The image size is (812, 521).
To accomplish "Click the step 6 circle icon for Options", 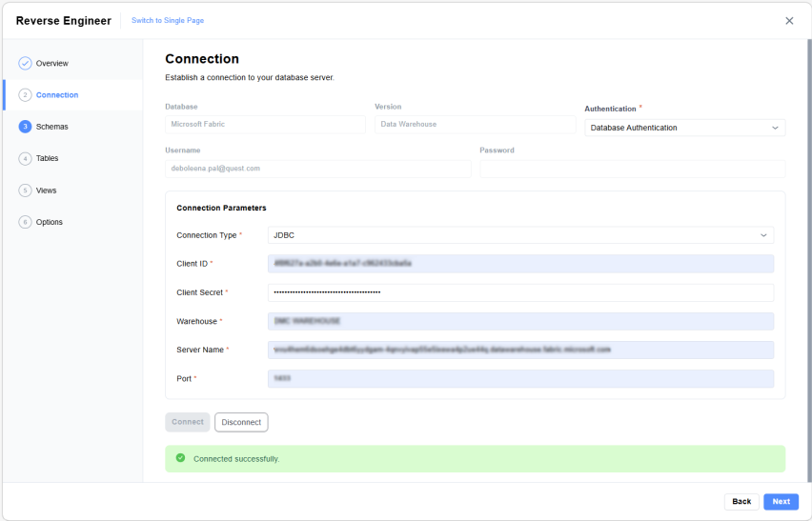I will pos(25,222).
